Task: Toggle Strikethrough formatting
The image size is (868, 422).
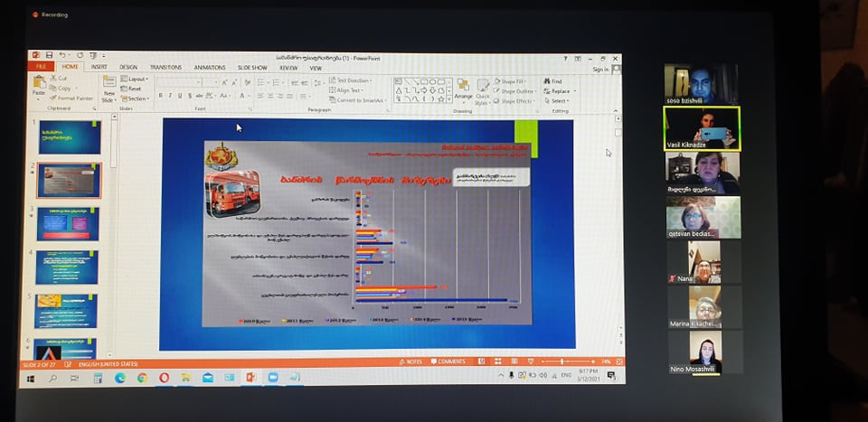Action: [x=199, y=96]
